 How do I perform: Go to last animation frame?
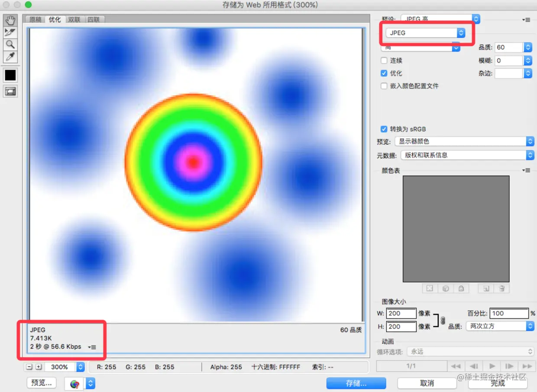click(527, 366)
